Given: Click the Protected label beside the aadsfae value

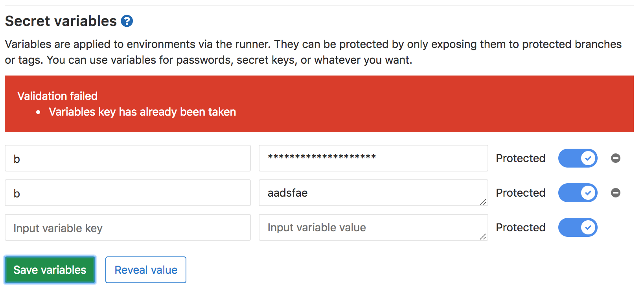Looking at the screenshot, I should 521,193.
